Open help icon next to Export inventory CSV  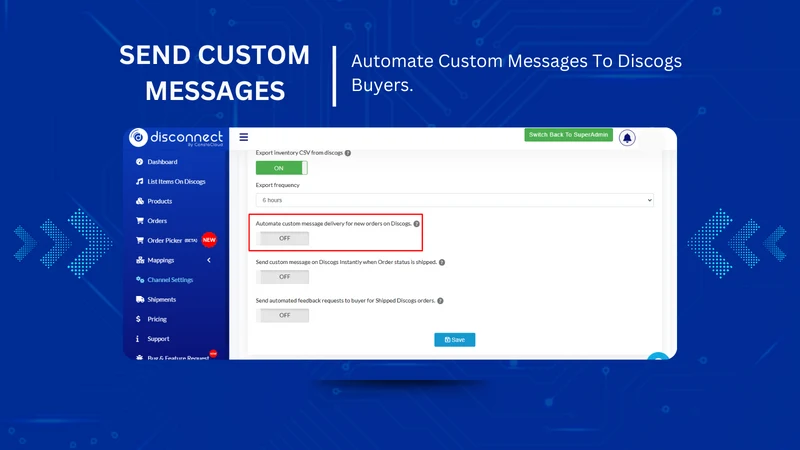click(347, 153)
